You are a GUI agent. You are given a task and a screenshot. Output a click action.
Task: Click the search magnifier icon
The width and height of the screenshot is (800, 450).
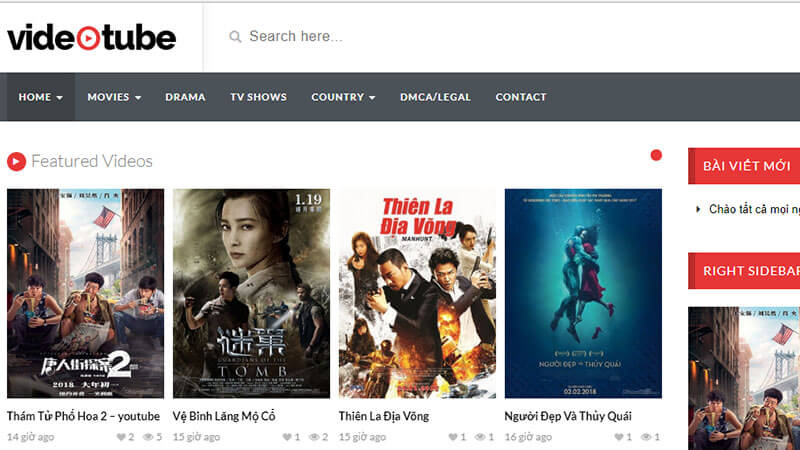pos(235,37)
